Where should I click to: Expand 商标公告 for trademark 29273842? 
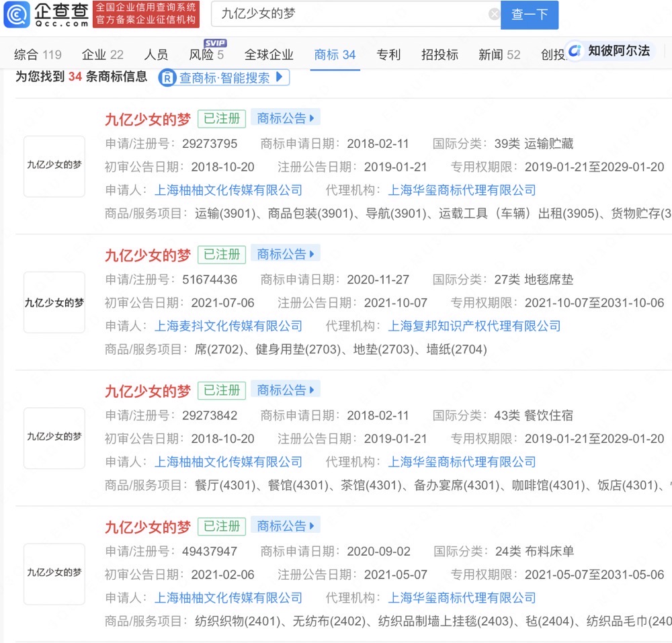pyautogui.click(x=286, y=390)
